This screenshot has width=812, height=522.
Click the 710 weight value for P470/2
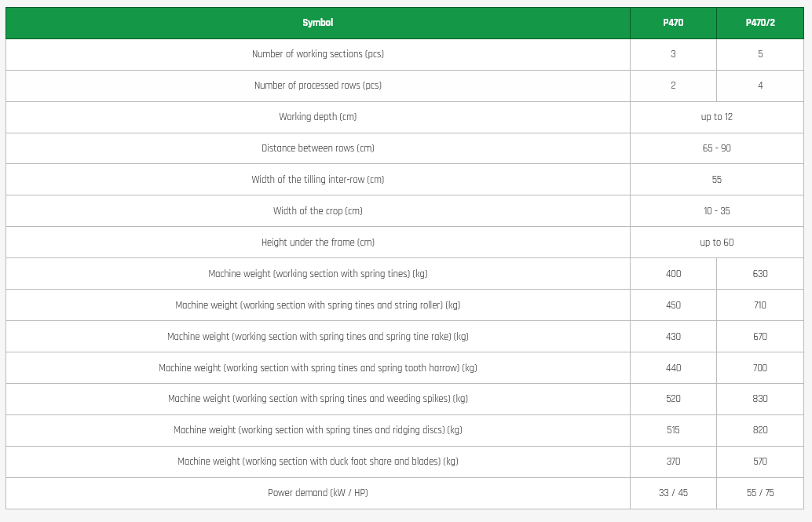coord(759,305)
